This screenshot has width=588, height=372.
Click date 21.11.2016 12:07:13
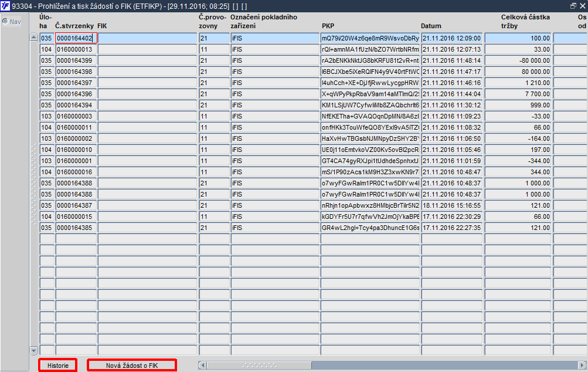click(452, 49)
